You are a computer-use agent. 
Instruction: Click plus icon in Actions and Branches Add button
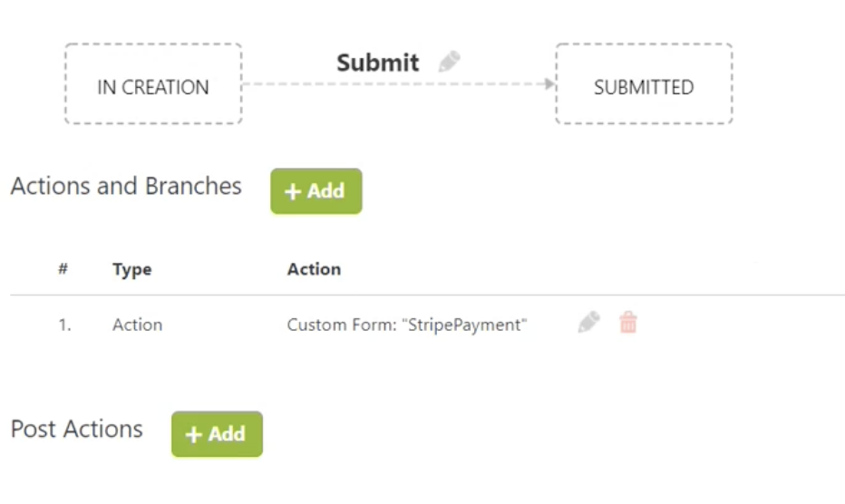(x=292, y=191)
